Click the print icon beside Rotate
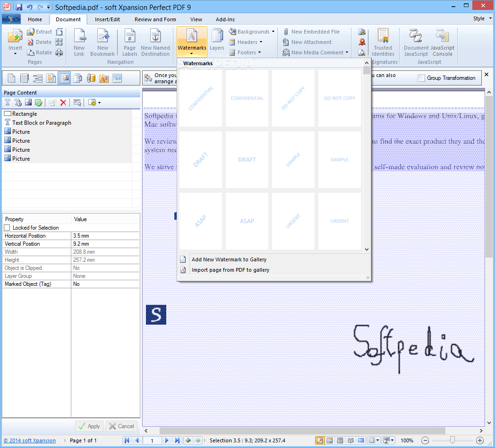 (59, 52)
